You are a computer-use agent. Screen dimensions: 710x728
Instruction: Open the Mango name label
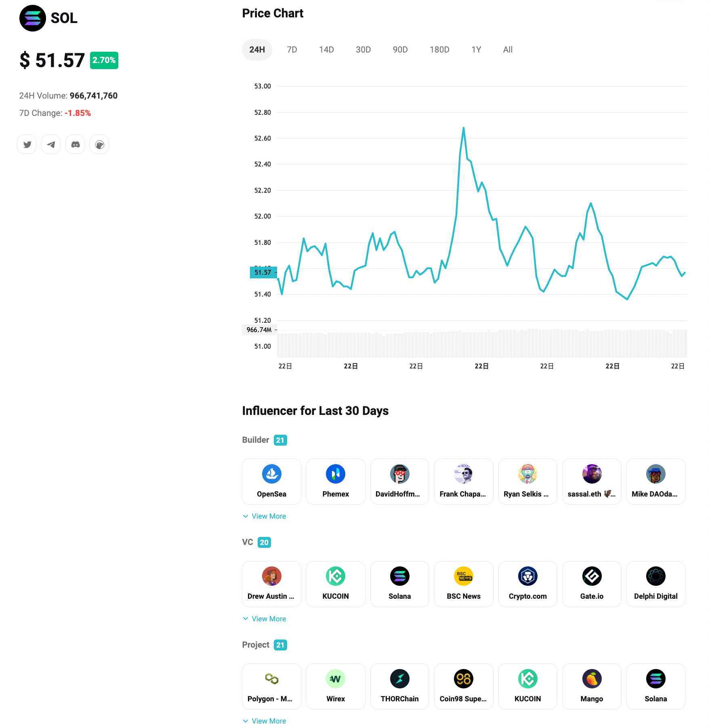coord(592,699)
